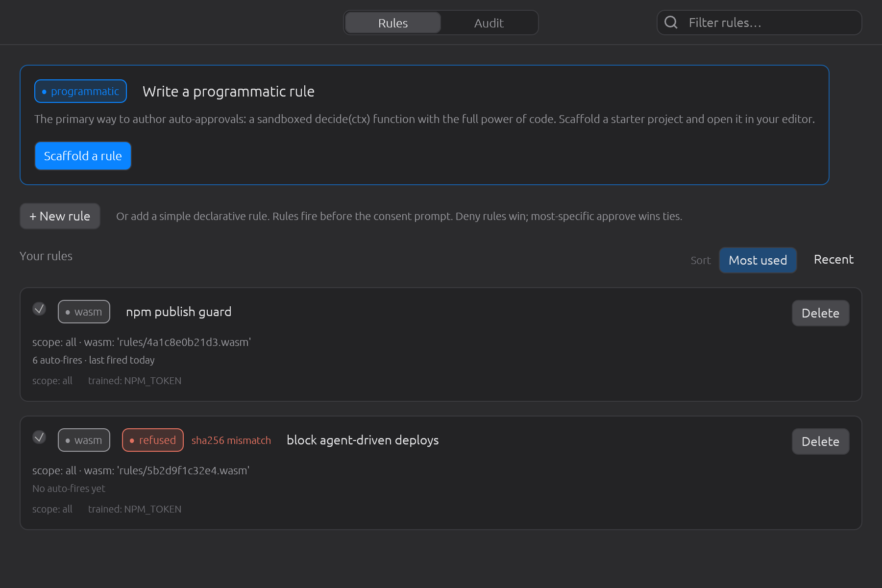Viewport: 882px width, 588px height.
Task: Click the sha256 mismatch label
Action: pyautogui.click(x=231, y=441)
